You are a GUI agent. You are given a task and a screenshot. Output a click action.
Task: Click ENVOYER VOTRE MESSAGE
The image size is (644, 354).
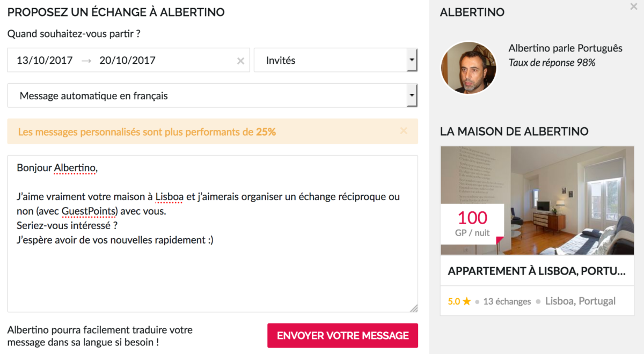[x=342, y=335]
